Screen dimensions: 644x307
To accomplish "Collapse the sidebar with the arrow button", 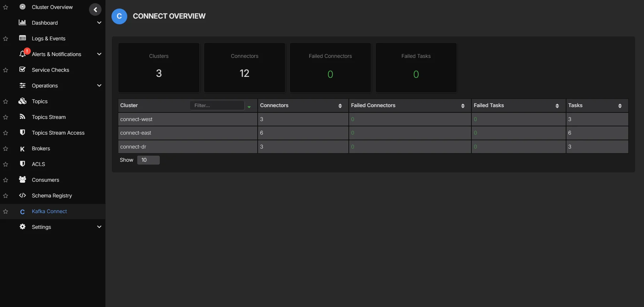I will [x=95, y=10].
